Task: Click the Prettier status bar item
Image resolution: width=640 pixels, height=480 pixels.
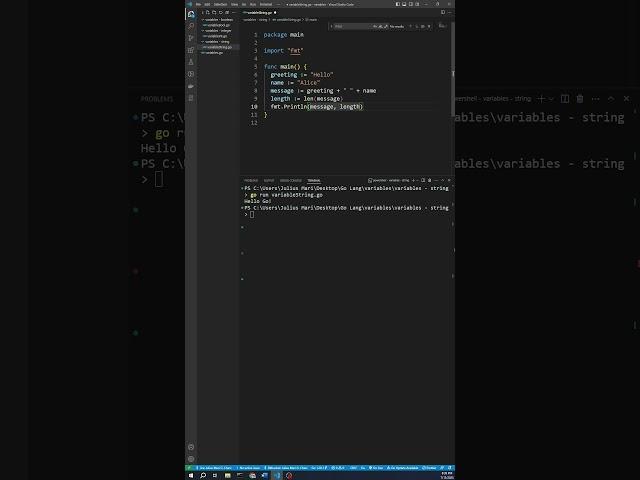Action: [429, 468]
